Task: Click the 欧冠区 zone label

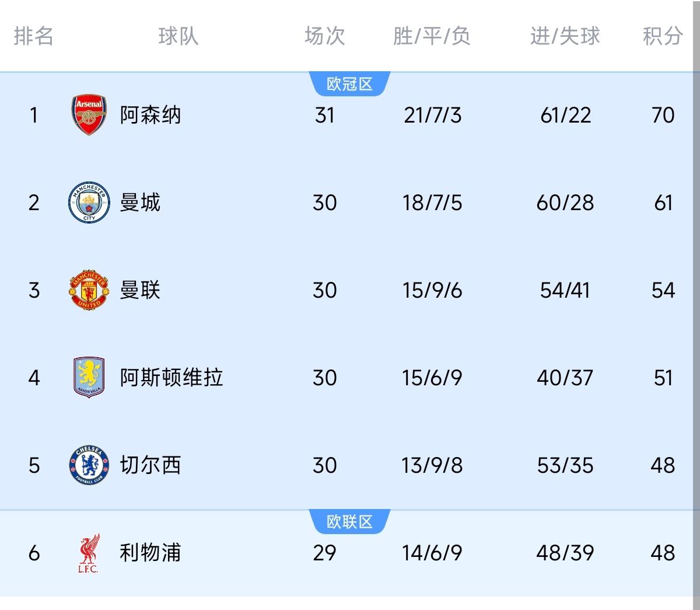Action: coord(349,85)
